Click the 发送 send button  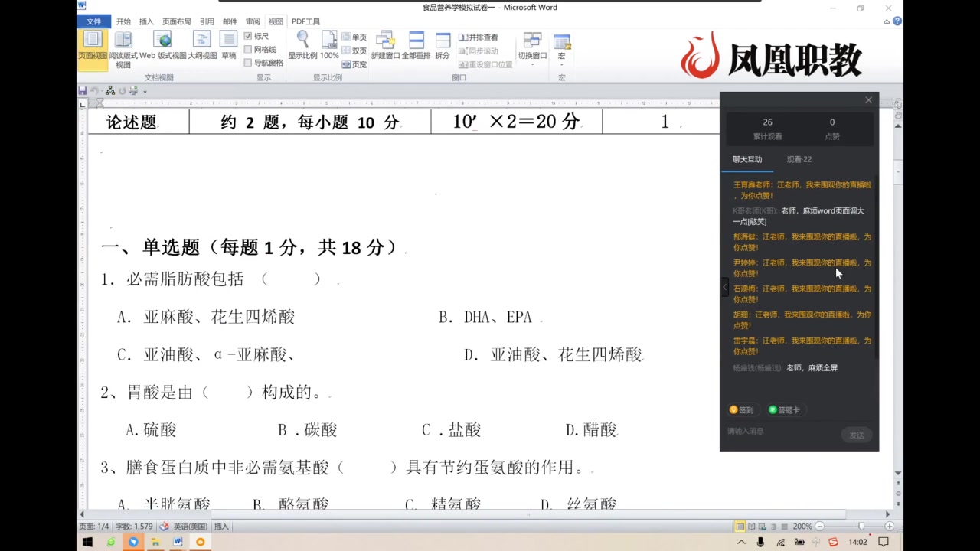click(x=857, y=435)
